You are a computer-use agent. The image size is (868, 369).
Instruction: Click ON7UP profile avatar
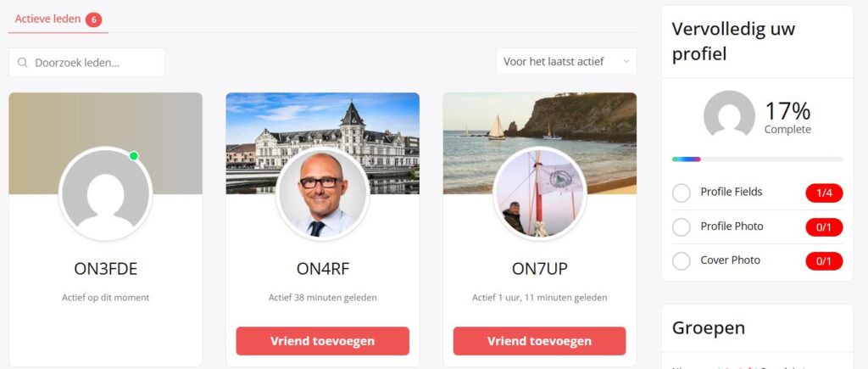(x=540, y=194)
